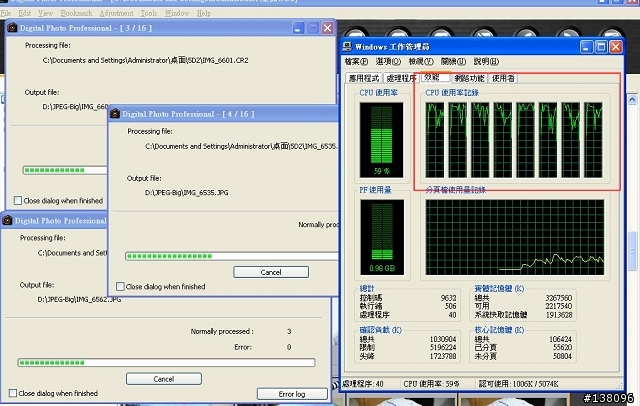This screenshot has height=406, width=640.
Task: Click the camera icon of the [3 / 16] dialog
Action: click(x=12, y=28)
